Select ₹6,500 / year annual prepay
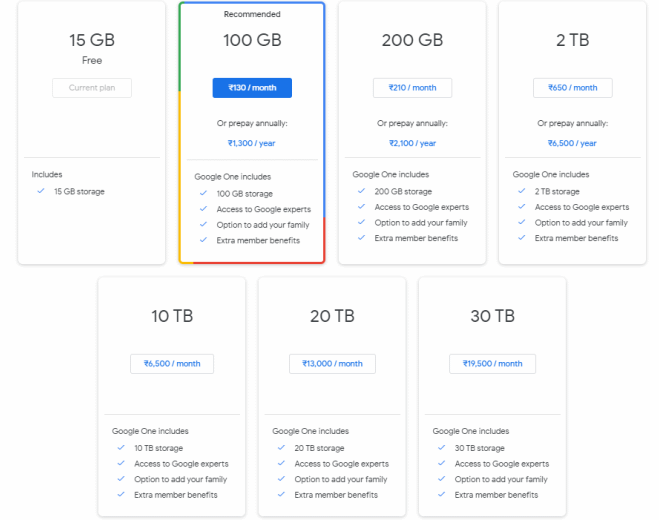The image size is (659, 520). point(572,143)
